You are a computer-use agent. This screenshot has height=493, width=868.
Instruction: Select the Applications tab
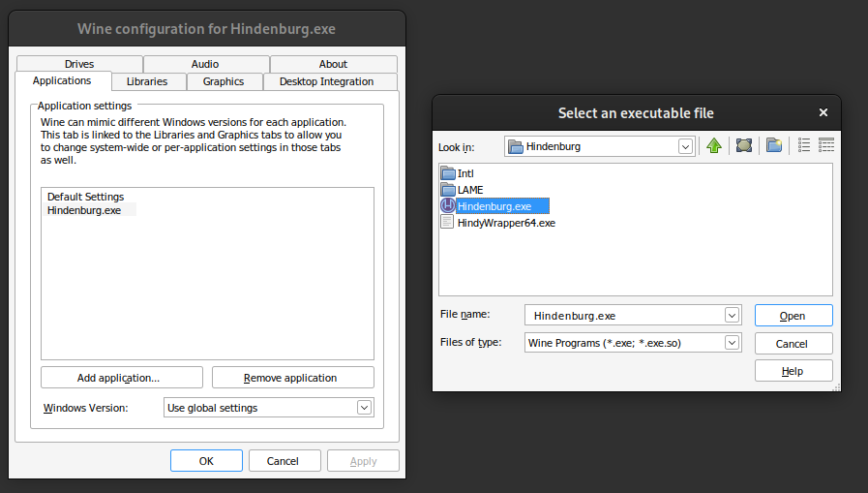coord(63,80)
